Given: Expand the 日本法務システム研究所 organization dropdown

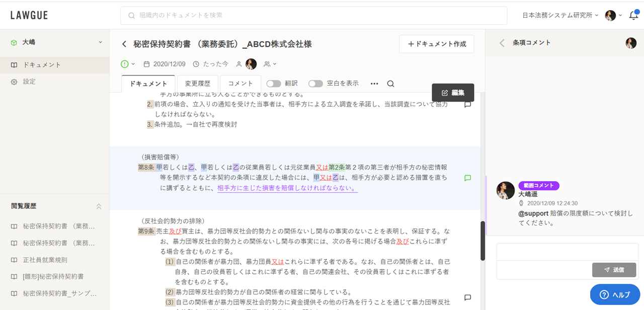Looking at the screenshot, I should coord(560,16).
